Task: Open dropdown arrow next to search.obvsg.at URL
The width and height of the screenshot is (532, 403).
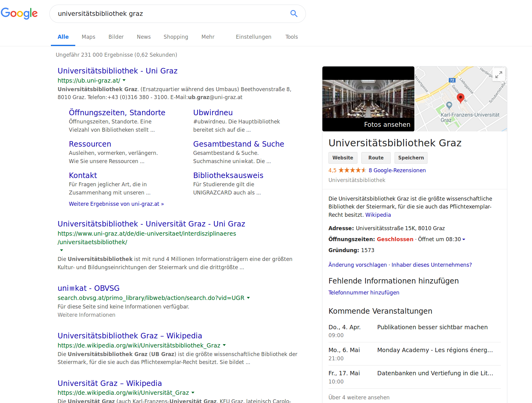Action: [x=248, y=298]
